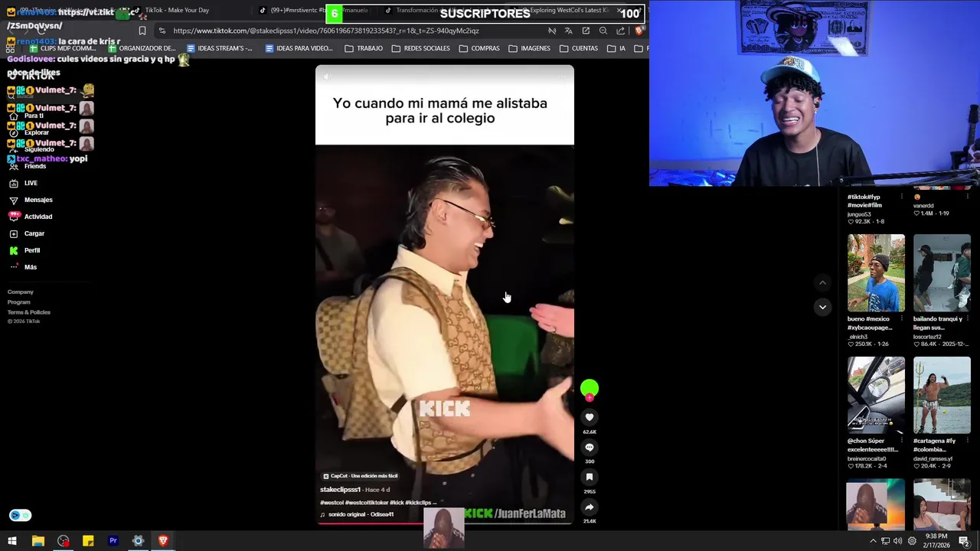The height and width of the screenshot is (551, 980).
Task: Click the Brave shields icon
Action: click(x=639, y=31)
